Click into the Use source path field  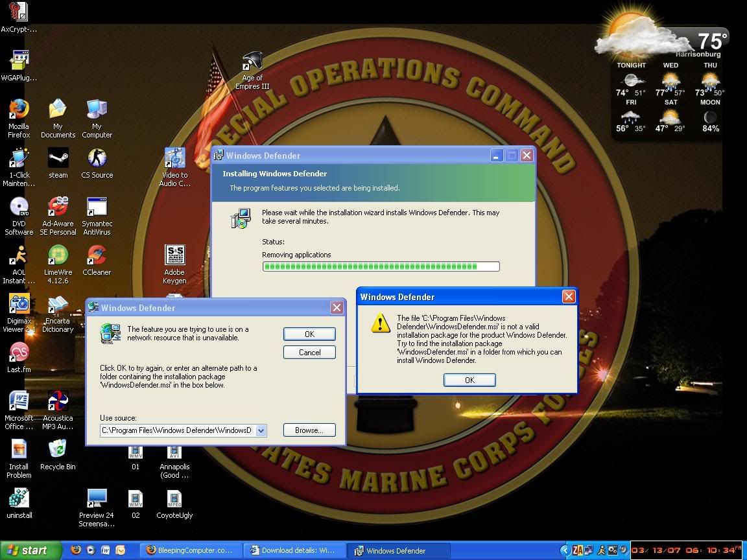(x=178, y=430)
